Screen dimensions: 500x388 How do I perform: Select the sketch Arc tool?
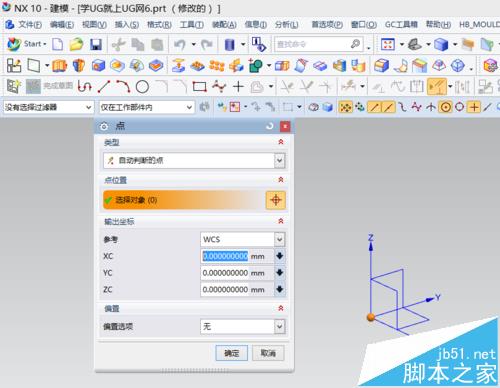click(x=123, y=87)
